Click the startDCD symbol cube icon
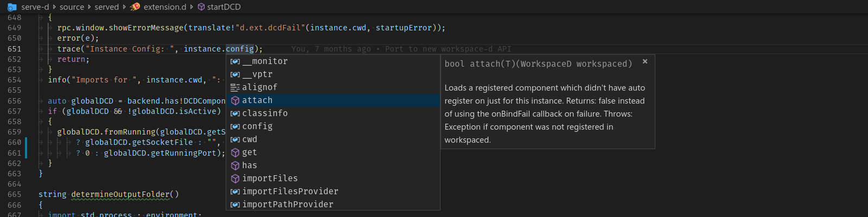Screen dimensions: 868x217 pyautogui.click(x=201, y=7)
